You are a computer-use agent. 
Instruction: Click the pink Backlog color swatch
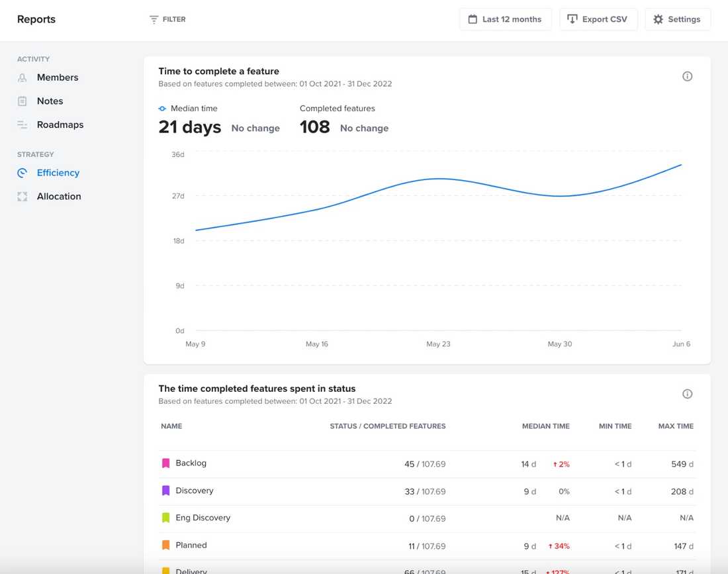[166, 463]
